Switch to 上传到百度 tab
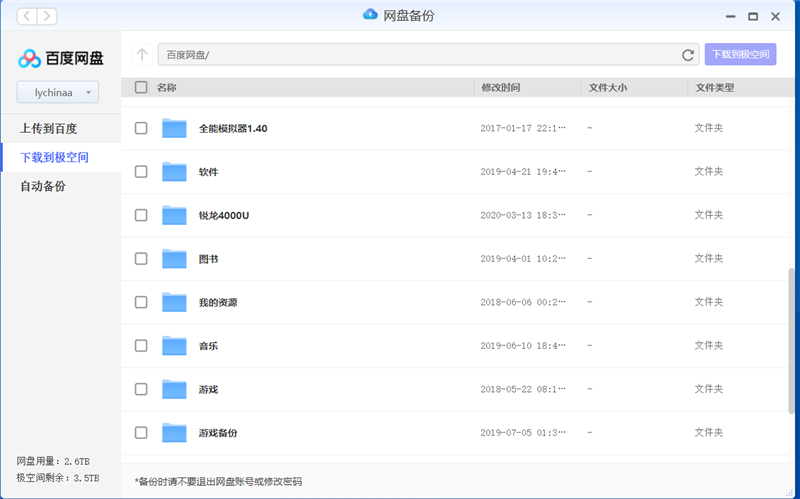Screen dimensions: 800x499 pos(48,129)
